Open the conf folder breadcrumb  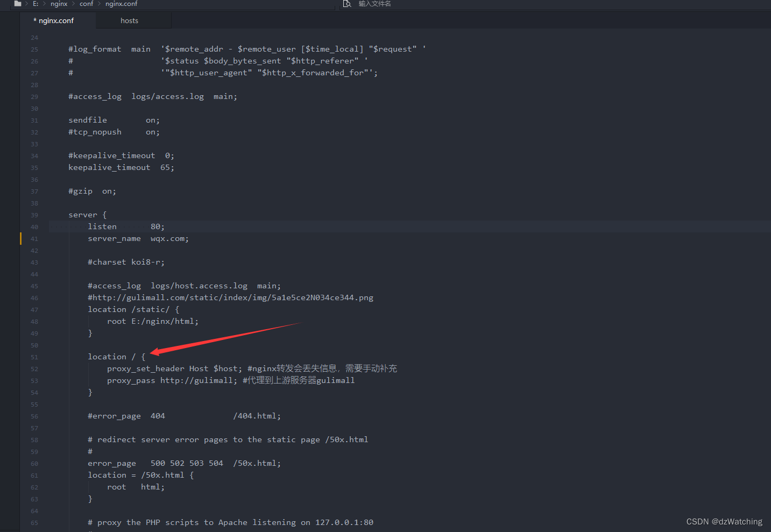click(x=87, y=3)
